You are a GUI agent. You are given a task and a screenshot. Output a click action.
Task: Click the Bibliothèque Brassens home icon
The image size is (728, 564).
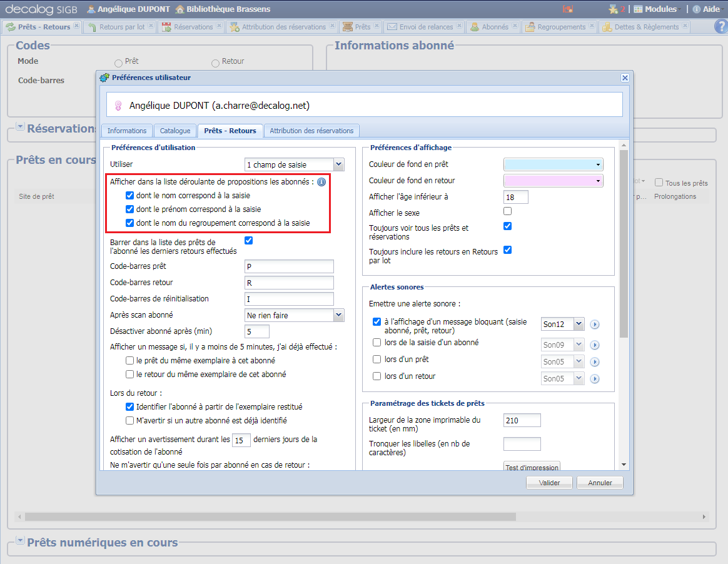coord(180,9)
